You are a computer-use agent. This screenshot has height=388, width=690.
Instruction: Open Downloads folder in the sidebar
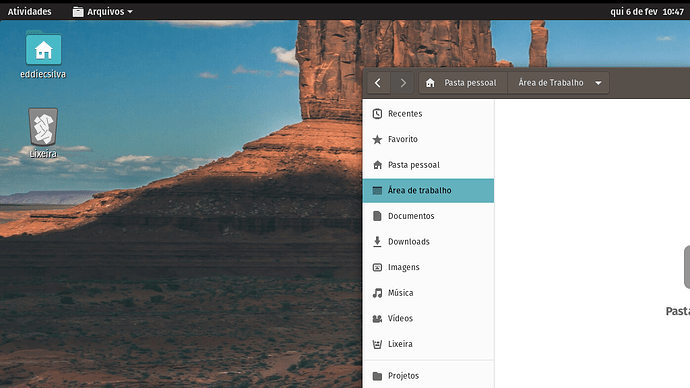[428, 242]
